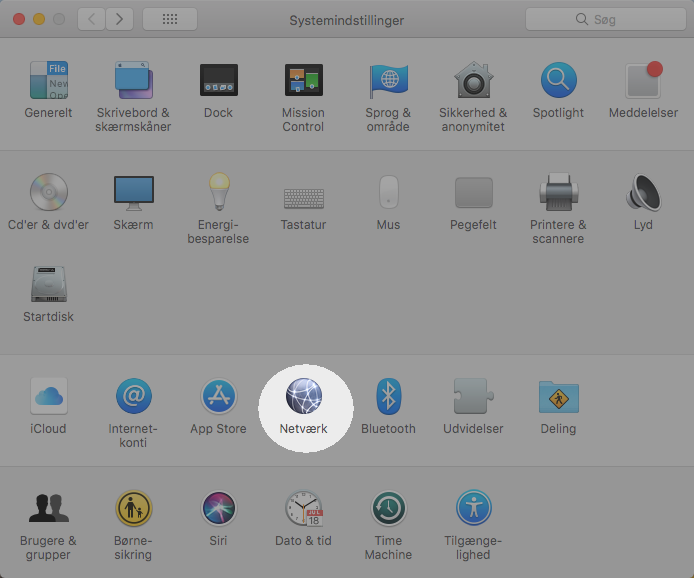This screenshot has width=694, height=578.
Task: Open Spotlight preferences
Action: [559, 80]
